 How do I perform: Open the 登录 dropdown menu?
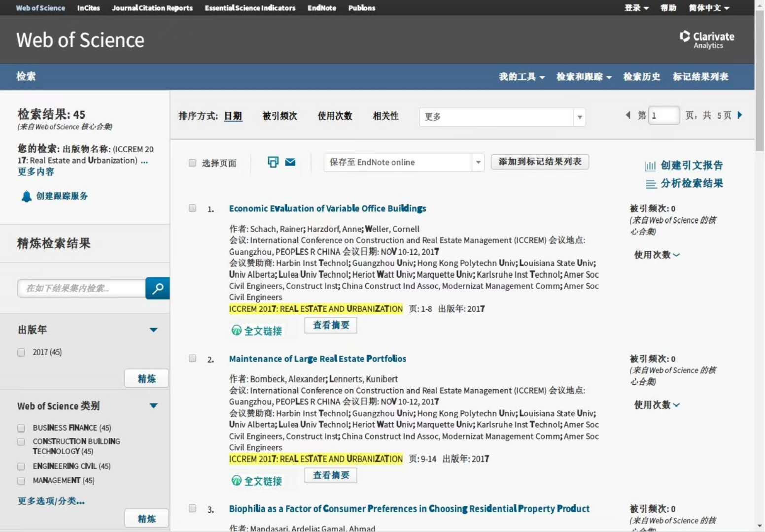pos(636,8)
